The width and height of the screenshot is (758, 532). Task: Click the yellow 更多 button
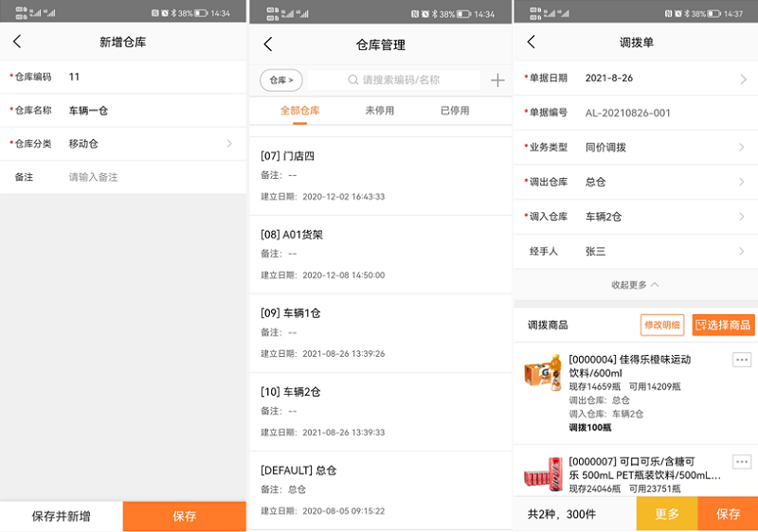point(667,514)
